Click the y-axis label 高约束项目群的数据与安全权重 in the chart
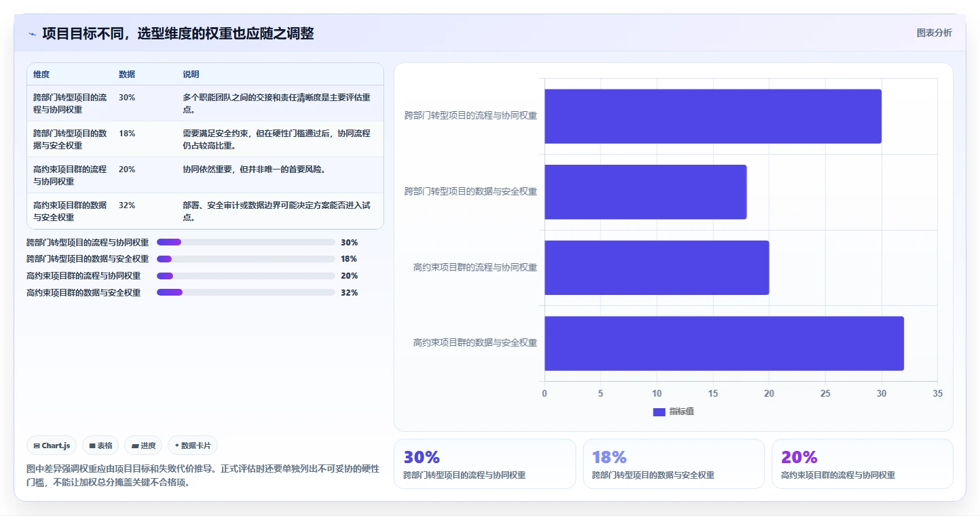 475,343
